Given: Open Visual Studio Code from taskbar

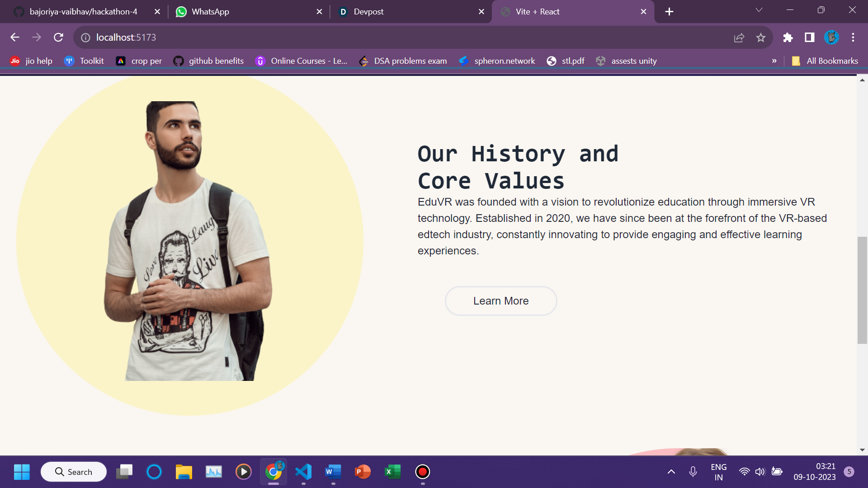Looking at the screenshot, I should [303, 472].
